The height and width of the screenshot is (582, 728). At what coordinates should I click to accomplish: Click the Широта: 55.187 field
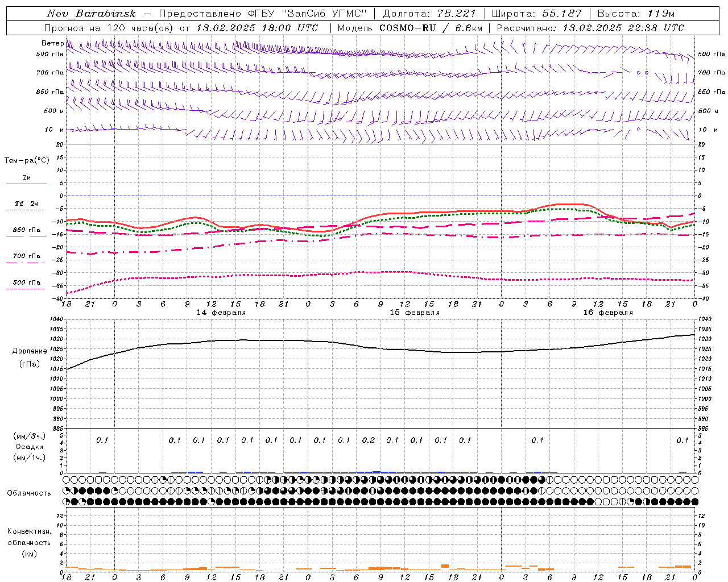[536, 14]
